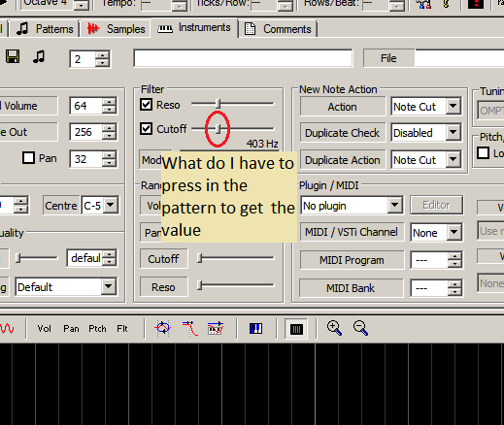Click the Rows/Beat dropdown arrow

[x=397, y=6]
